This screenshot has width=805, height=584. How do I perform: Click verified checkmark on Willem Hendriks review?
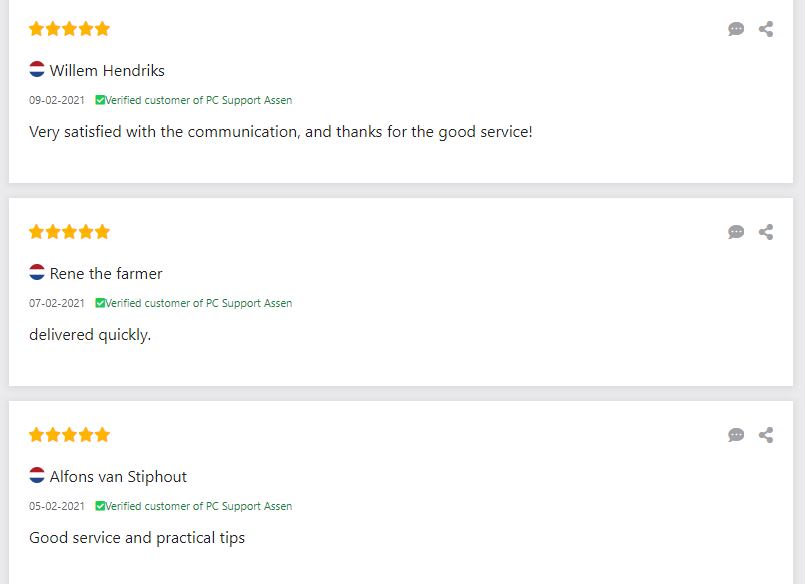tap(100, 100)
